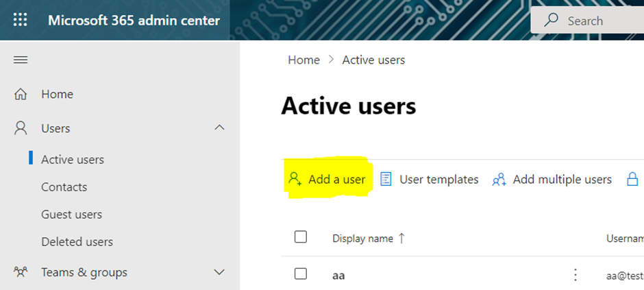Click the Add multiple users icon
The height and width of the screenshot is (290, 644).
(499, 180)
